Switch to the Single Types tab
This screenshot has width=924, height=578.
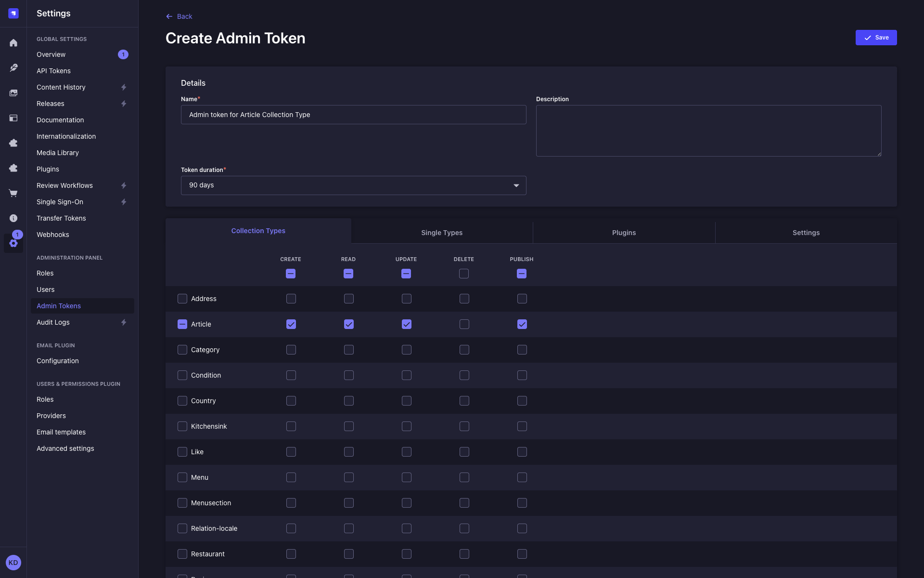pyautogui.click(x=441, y=232)
